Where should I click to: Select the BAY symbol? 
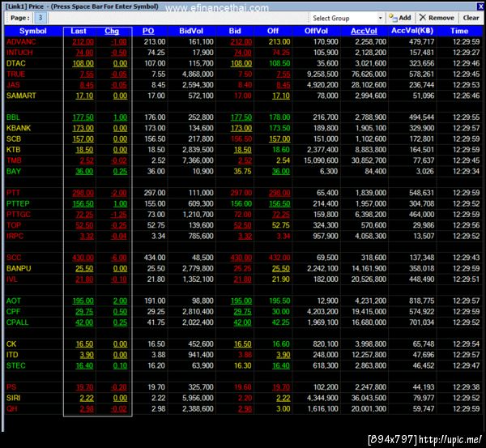tap(14, 171)
